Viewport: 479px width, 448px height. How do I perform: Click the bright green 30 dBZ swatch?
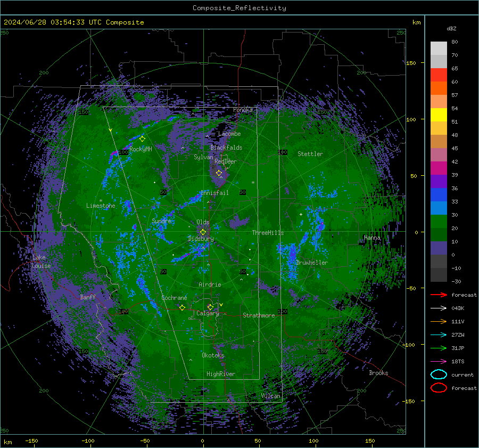coord(439,221)
